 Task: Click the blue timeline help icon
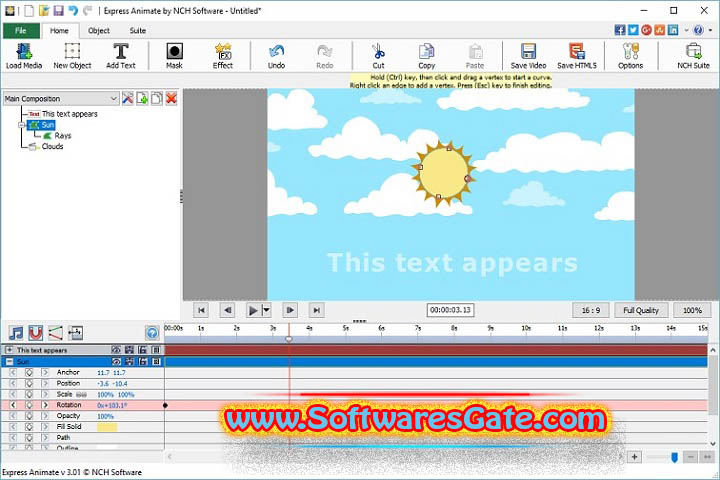(x=152, y=333)
